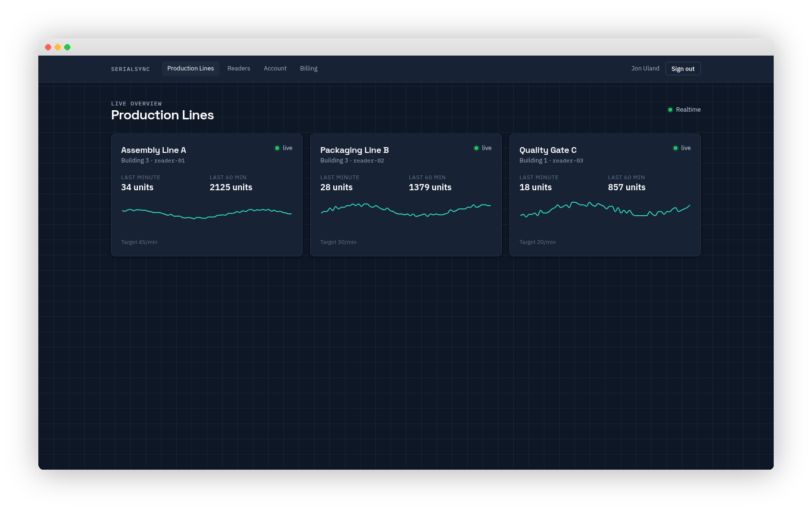The width and height of the screenshot is (812, 508).
Task: Click the Jon Uland user name
Action: (x=645, y=69)
